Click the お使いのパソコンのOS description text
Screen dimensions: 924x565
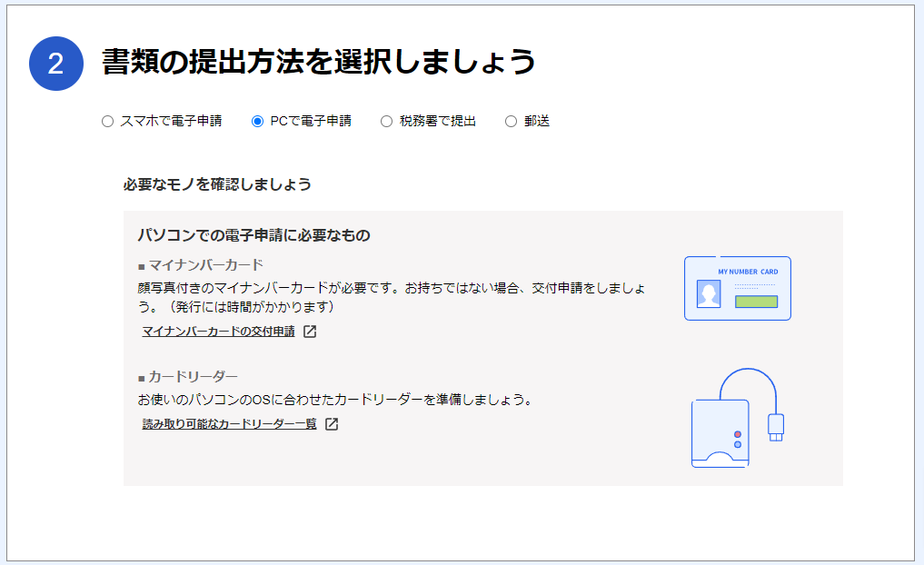333,400
